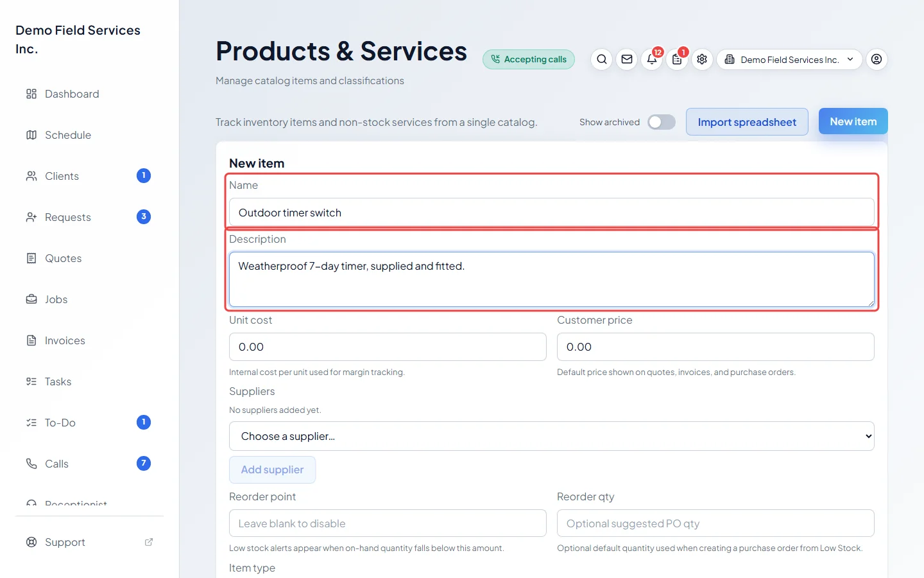Click the To-Do checklist icon
This screenshot has height=578, width=924.
pyautogui.click(x=31, y=423)
